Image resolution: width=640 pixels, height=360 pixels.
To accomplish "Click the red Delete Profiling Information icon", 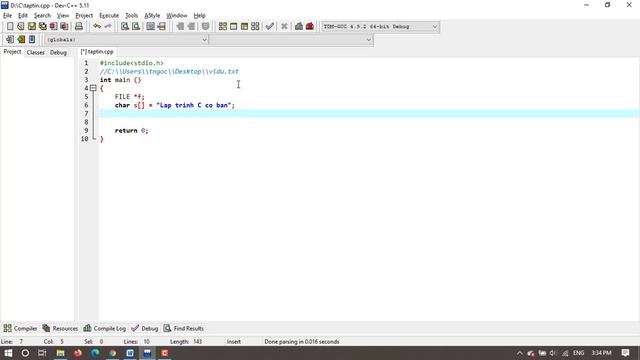I will tap(310, 27).
